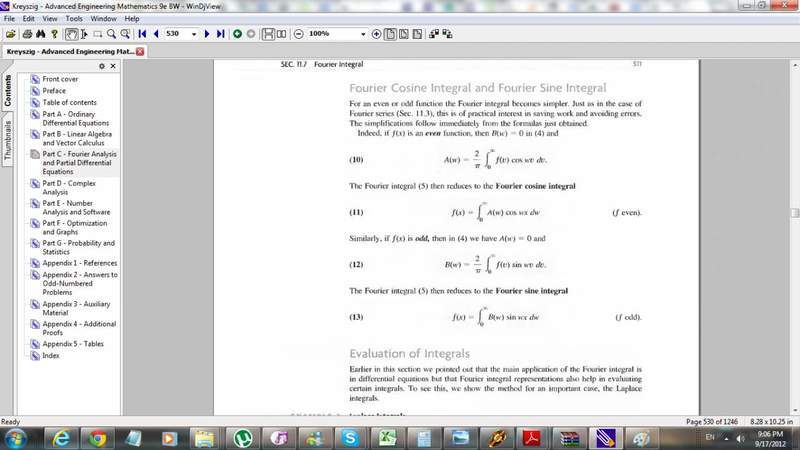Open Internet Explorer from taskbar

click(x=61, y=439)
